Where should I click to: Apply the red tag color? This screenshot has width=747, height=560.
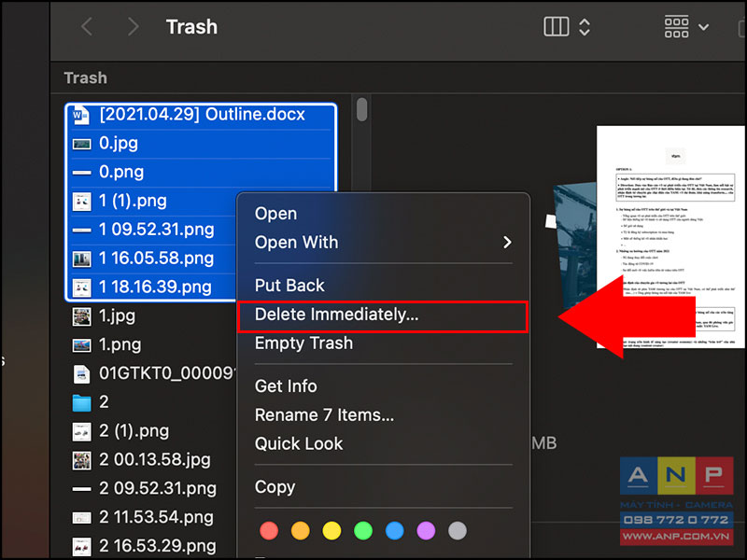[269, 531]
